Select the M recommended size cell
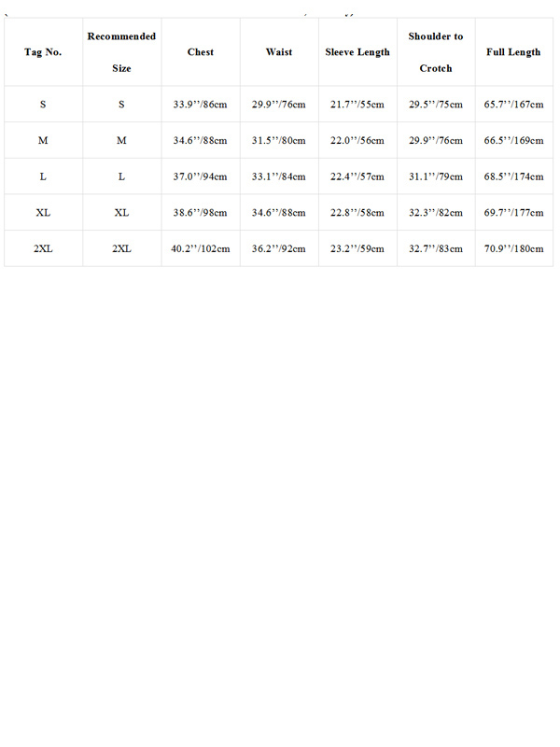Viewport: 560px width, 747px height. pyautogui.click(x=122, y=140)
